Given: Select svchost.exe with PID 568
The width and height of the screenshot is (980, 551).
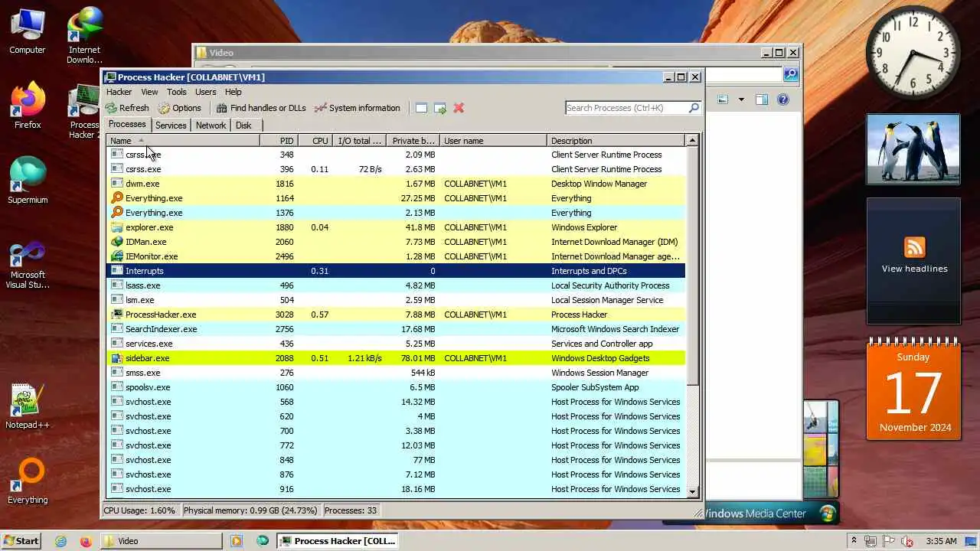Looking at the screenshot, I should click(x=396, y=402).
